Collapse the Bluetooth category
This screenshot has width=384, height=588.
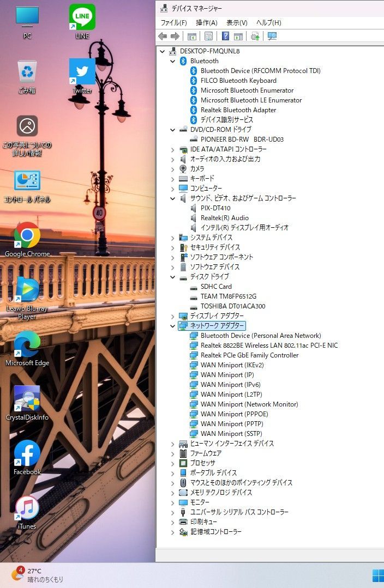pos(173,61)
